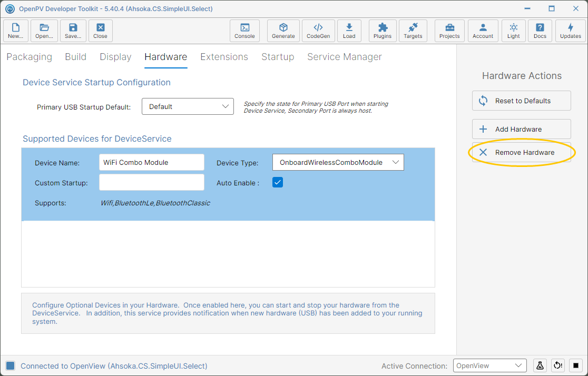Click the New file toolbar icon
This screenshot has height=376, width=588.
[x=16, y=31]
